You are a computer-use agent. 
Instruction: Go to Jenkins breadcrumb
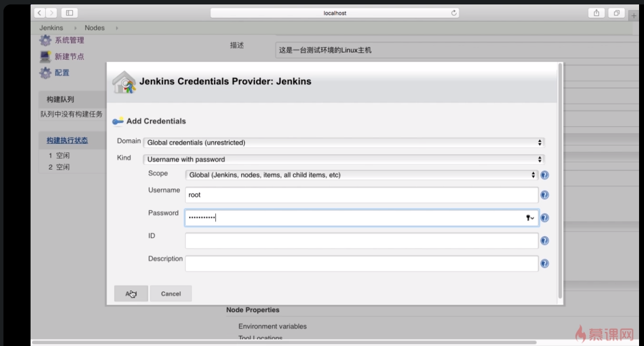(x=51, y=28)
